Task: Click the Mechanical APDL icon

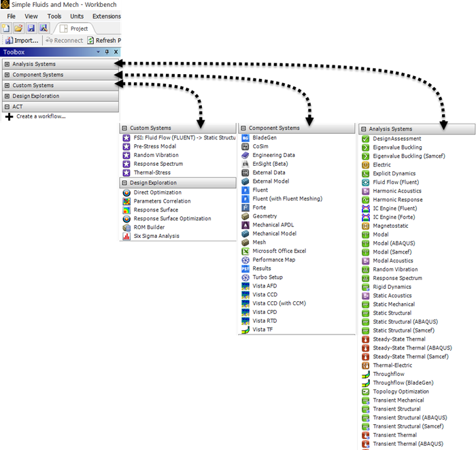Action: pos(245,225)
